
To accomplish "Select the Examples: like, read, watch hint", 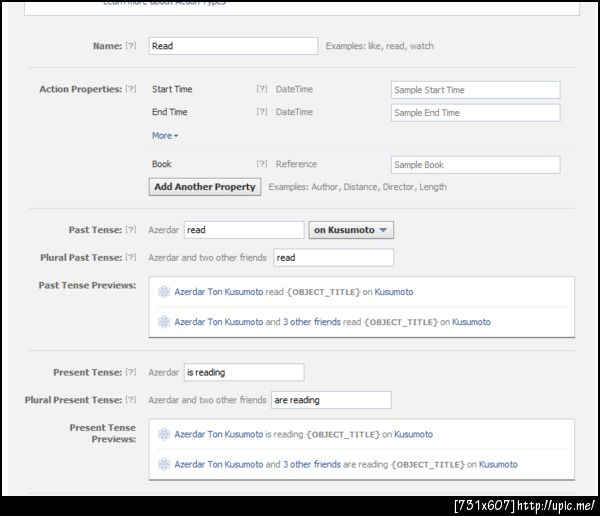I will pos(379,46).
